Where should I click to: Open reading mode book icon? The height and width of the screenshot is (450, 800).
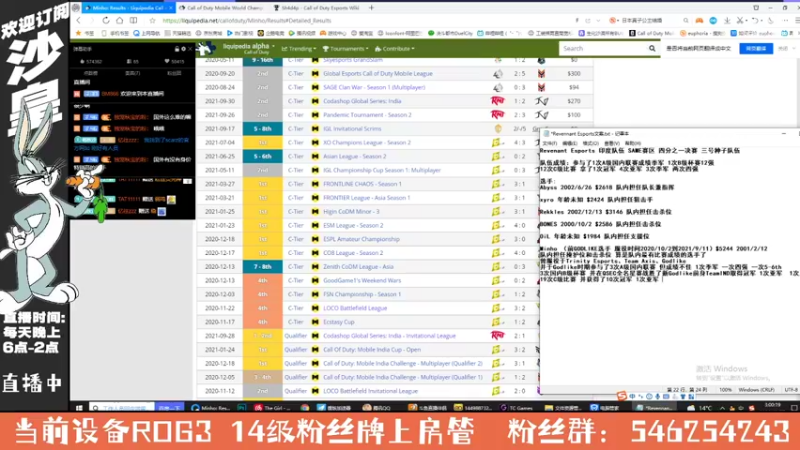click(133, 20)
